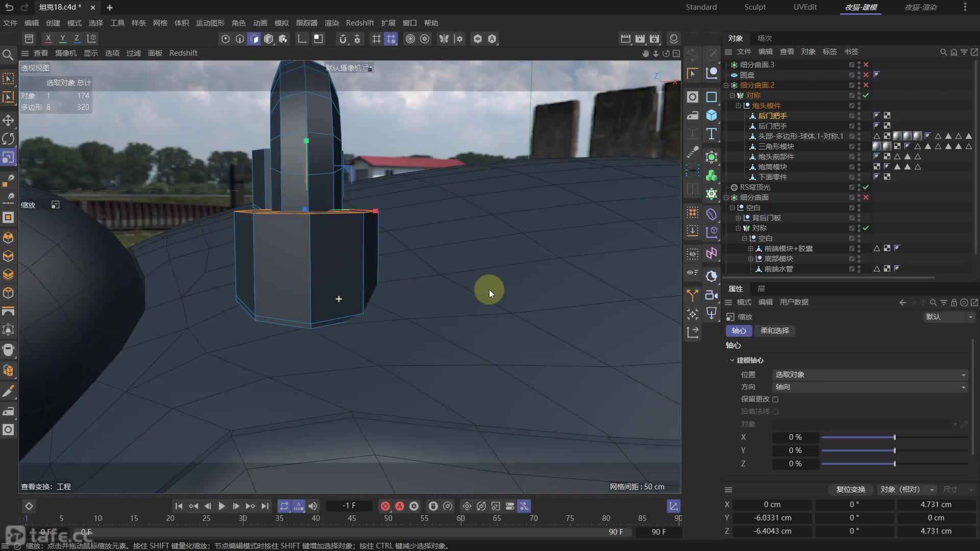The image size is (980, 551).
Task: Add a Cube primitive object
Action: coord(712,115)
